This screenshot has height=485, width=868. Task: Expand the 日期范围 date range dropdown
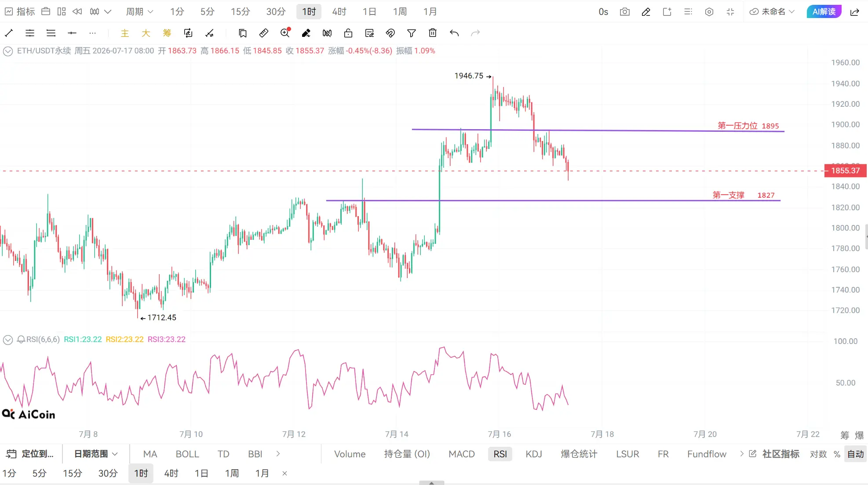click(x=96, y=454)
